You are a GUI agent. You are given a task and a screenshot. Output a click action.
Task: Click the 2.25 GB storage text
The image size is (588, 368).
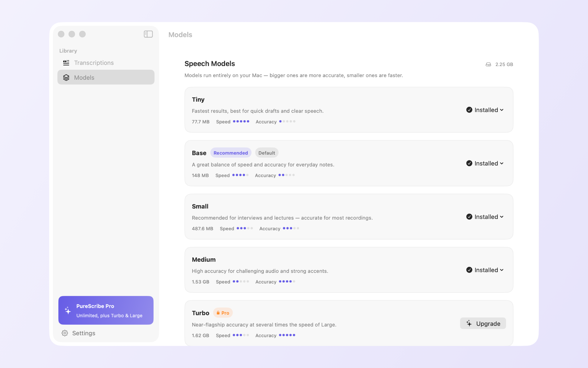[504, 64]
